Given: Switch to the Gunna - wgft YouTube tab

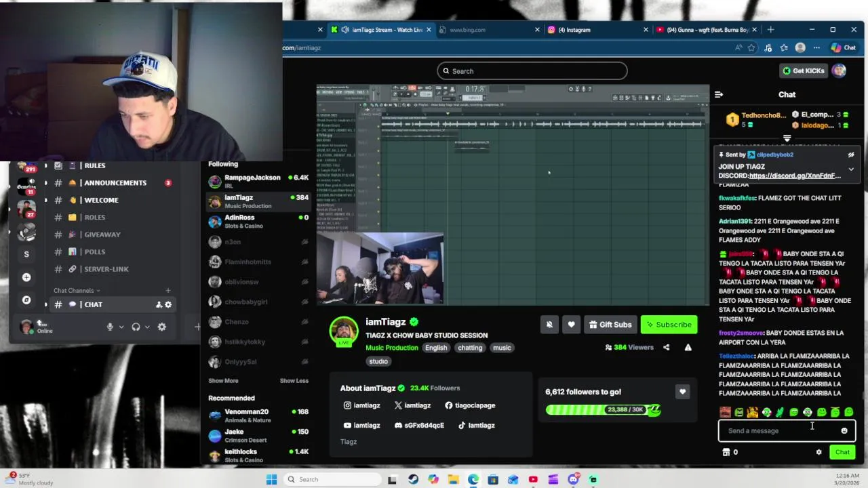Looking at the screenshot, I should point(707,30).
